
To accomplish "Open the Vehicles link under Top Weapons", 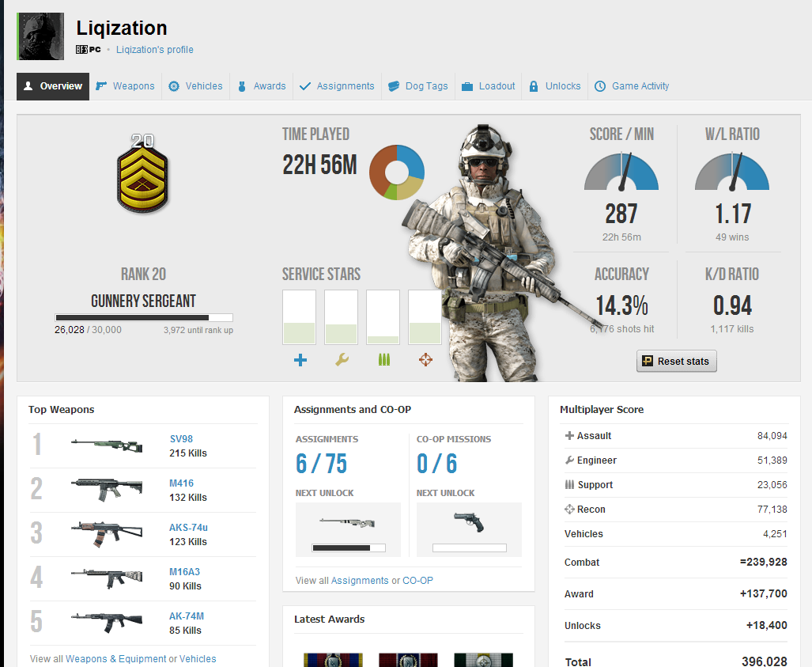I will coord(198,659).
